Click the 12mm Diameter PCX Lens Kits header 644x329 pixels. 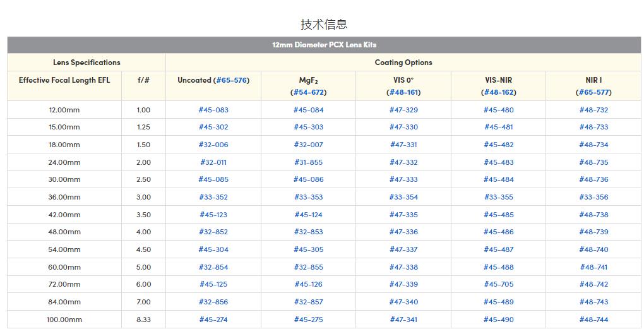[x=324, y=45]
